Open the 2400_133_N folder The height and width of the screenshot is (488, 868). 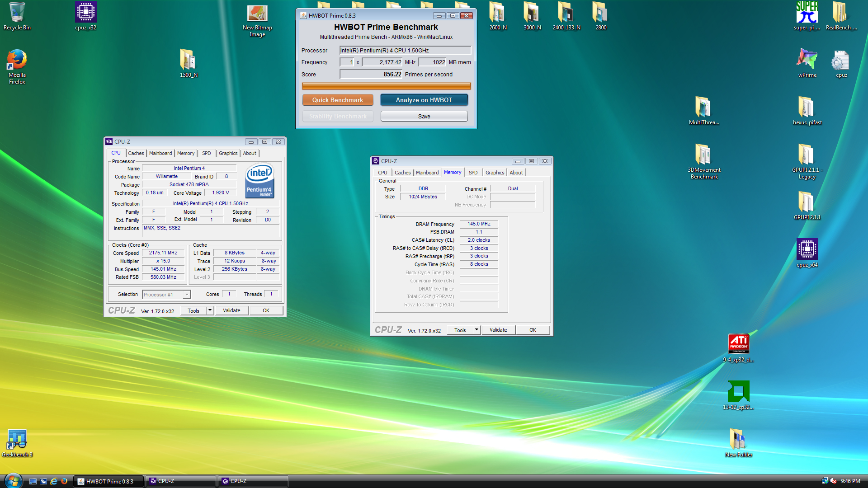coord(566,16)
